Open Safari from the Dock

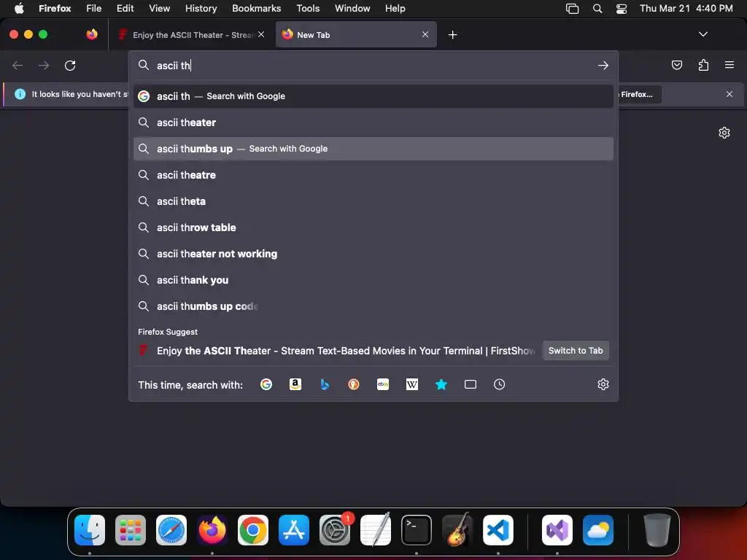[171, 530]
